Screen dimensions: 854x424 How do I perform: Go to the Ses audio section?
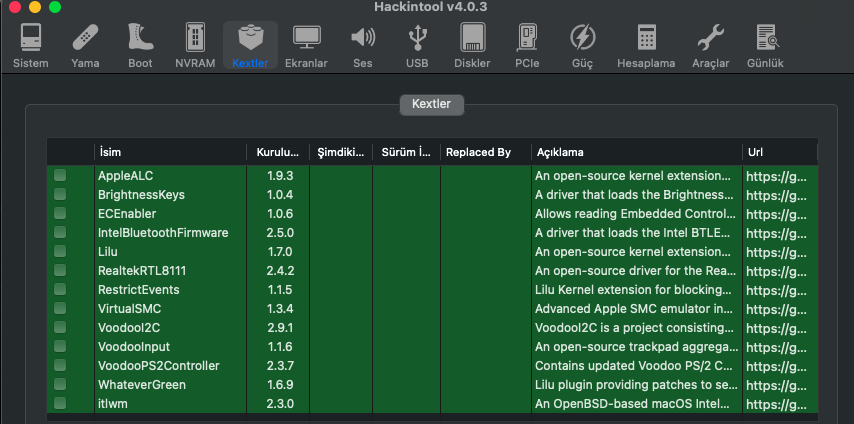[362, 46]
